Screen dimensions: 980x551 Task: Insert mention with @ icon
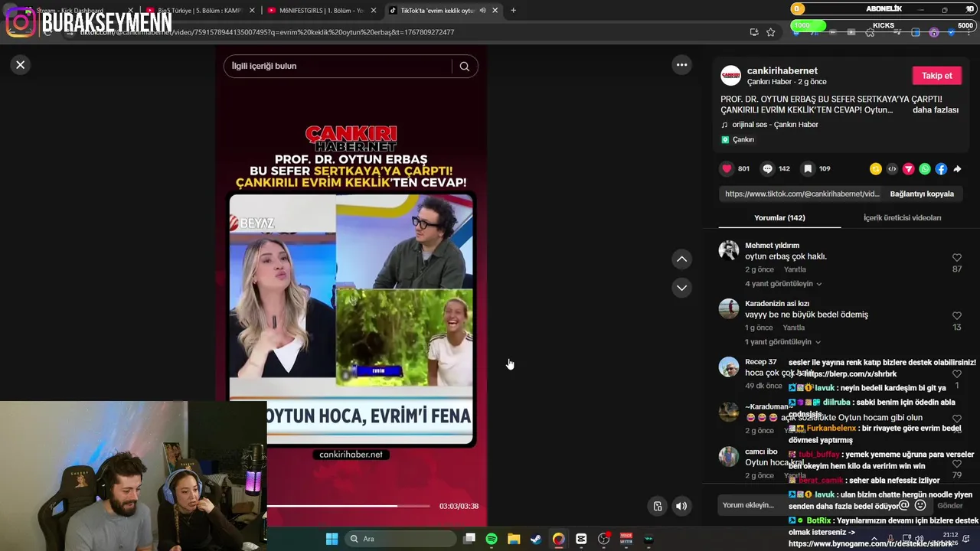coord(904,505)
